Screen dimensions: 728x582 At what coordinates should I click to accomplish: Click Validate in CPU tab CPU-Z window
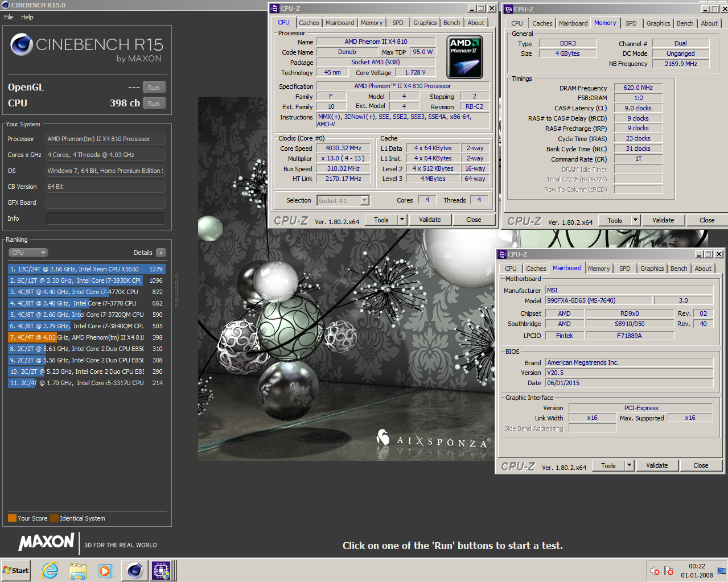[x=430, y=220]
